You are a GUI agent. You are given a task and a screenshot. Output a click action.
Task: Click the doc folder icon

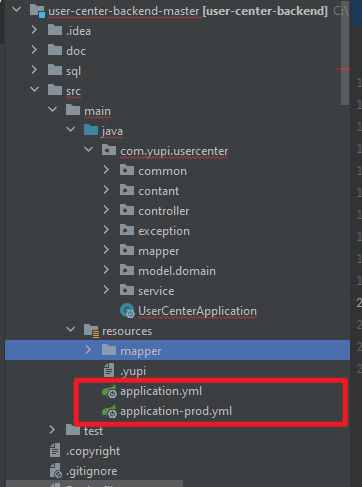click(55, 50)
